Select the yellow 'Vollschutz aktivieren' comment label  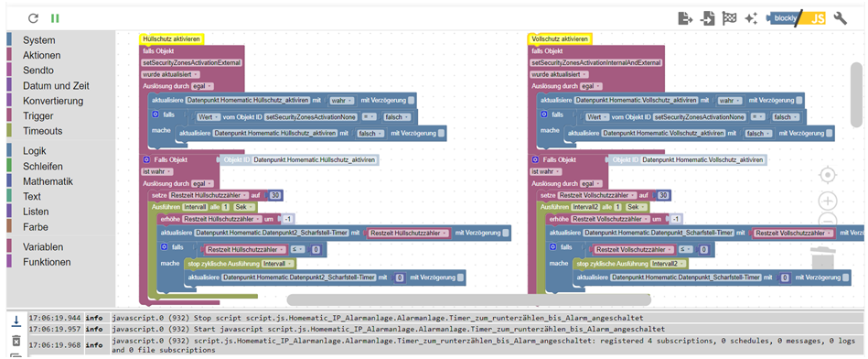560,38
